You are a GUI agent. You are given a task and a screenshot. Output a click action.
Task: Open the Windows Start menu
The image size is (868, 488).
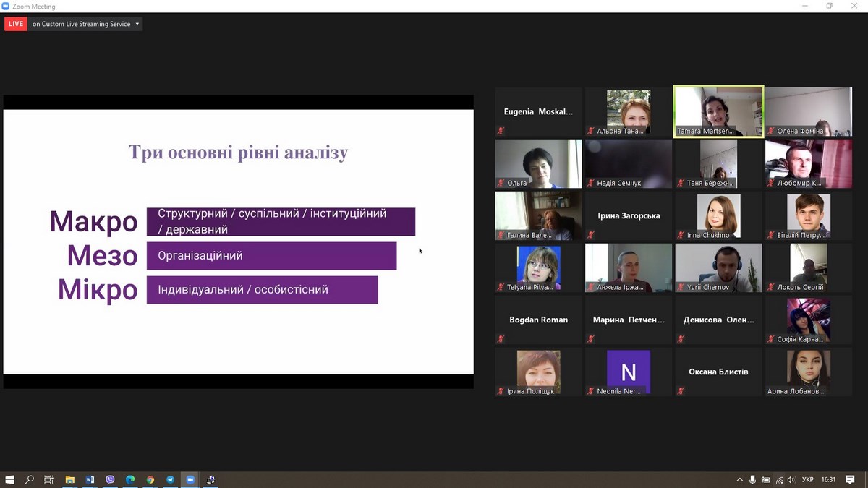(x=10, y=479)
